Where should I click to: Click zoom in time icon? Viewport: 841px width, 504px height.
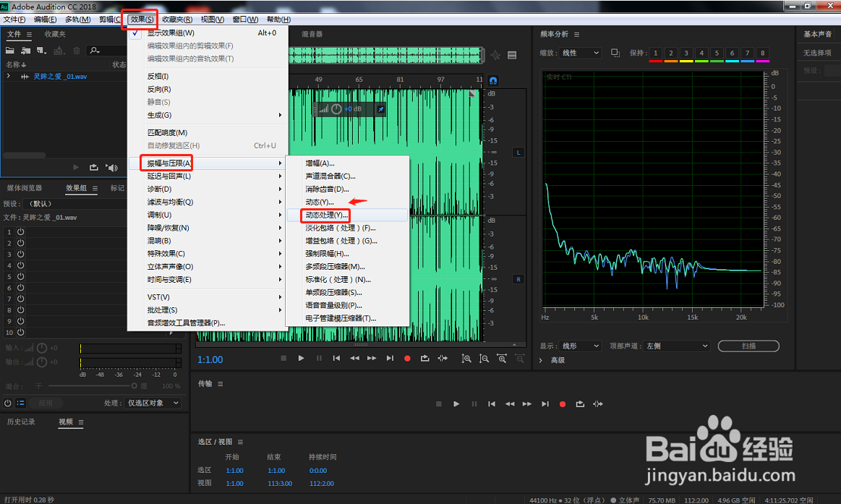click(501, 358)
